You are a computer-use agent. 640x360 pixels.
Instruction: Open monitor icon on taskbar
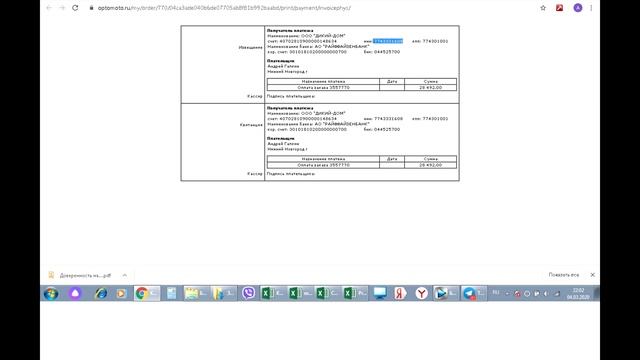(x=380, y=293)
